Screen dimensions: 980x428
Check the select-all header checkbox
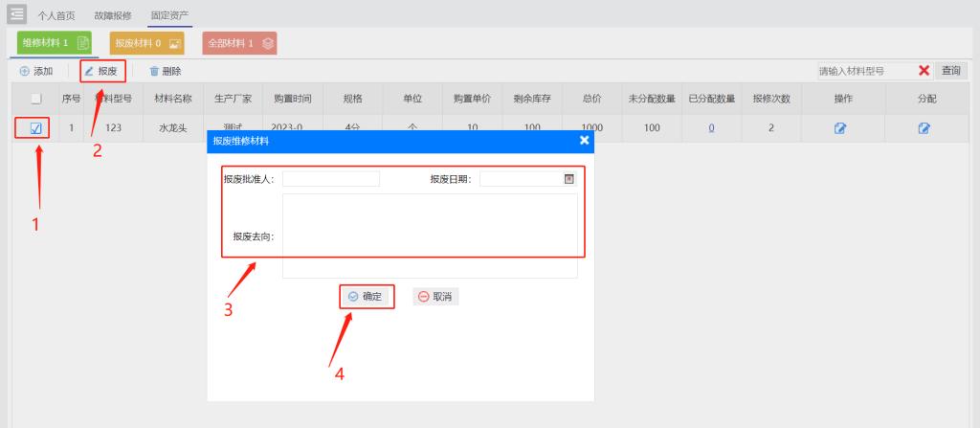36,99
